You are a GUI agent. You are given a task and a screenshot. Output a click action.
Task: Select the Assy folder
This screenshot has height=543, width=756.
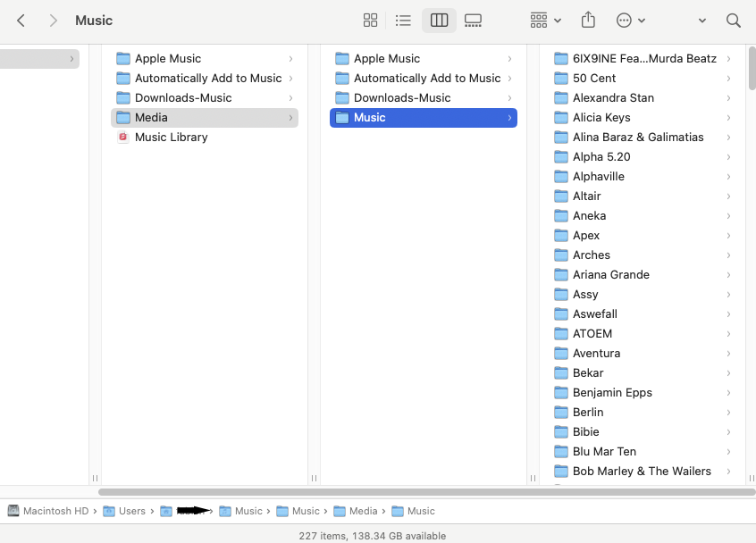tap(643, 295)
